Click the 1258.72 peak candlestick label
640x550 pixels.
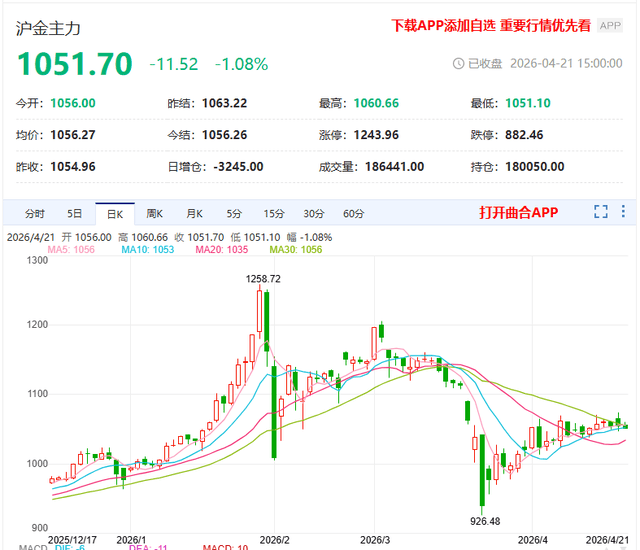263,278
